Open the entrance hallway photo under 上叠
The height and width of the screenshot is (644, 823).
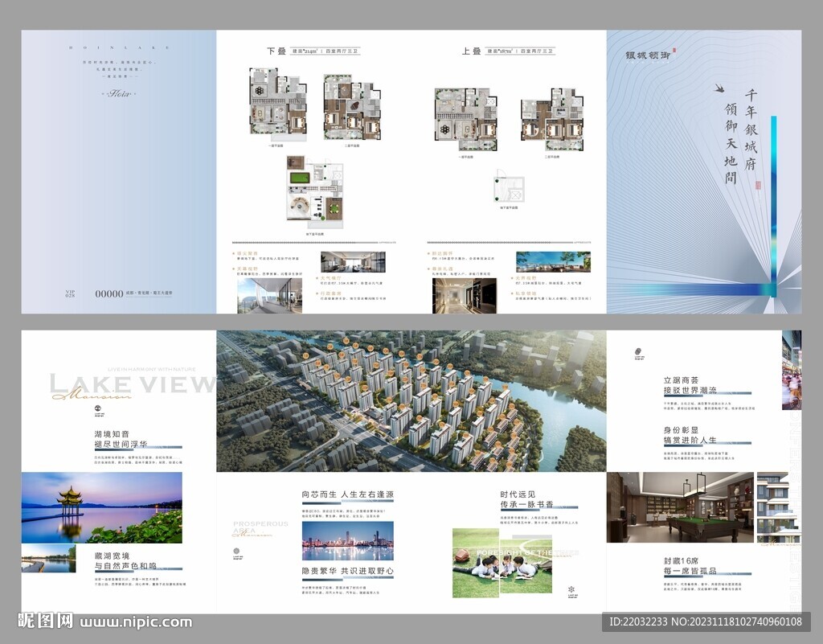pos(465,296)
